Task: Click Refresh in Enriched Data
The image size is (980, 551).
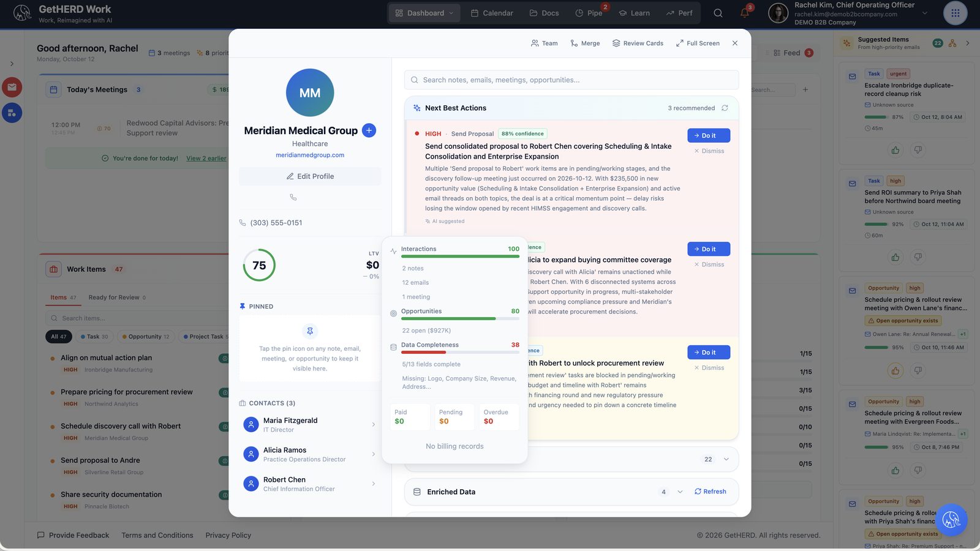Action: [710, 492]
